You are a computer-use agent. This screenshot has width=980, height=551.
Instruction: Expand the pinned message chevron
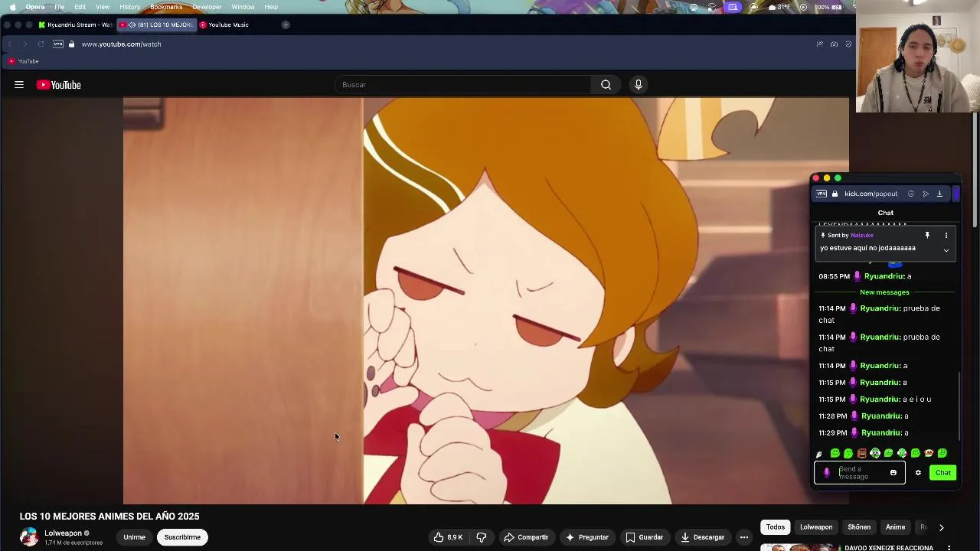coord(946,250)
